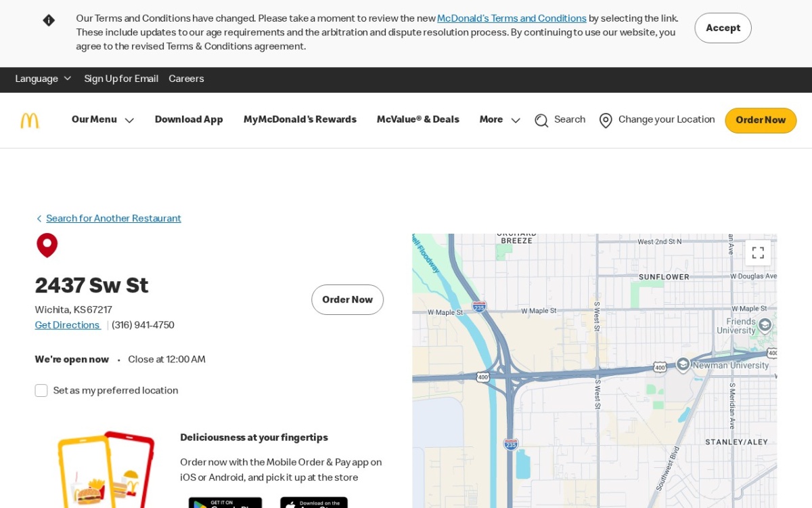Open the App Store download badge
The width and height of the screenshot is (812, 508).
[x=314, y=503]
